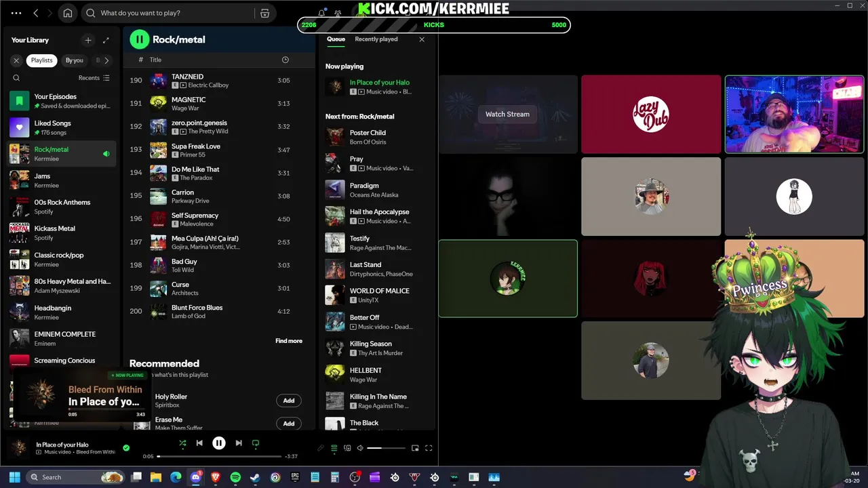Toggle the green saved checkmark
Screen dimensions: 868x488
click(x=126, y=448)
